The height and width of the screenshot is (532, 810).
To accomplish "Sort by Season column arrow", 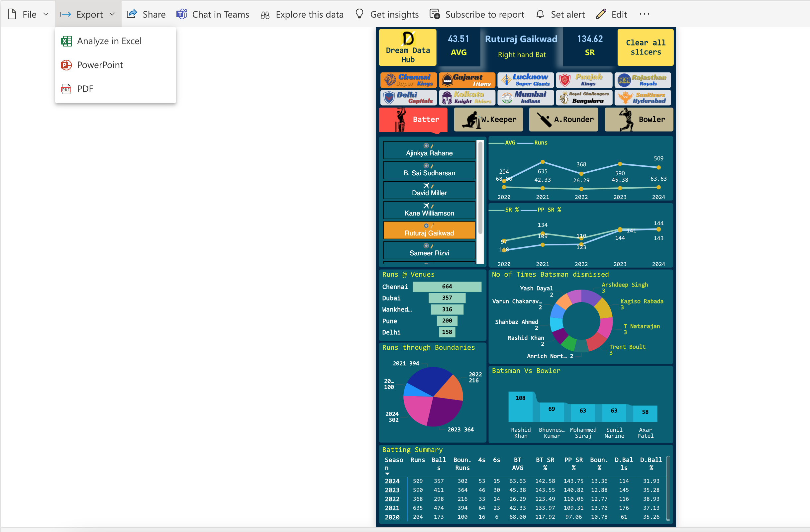I will tap(387, 474).
